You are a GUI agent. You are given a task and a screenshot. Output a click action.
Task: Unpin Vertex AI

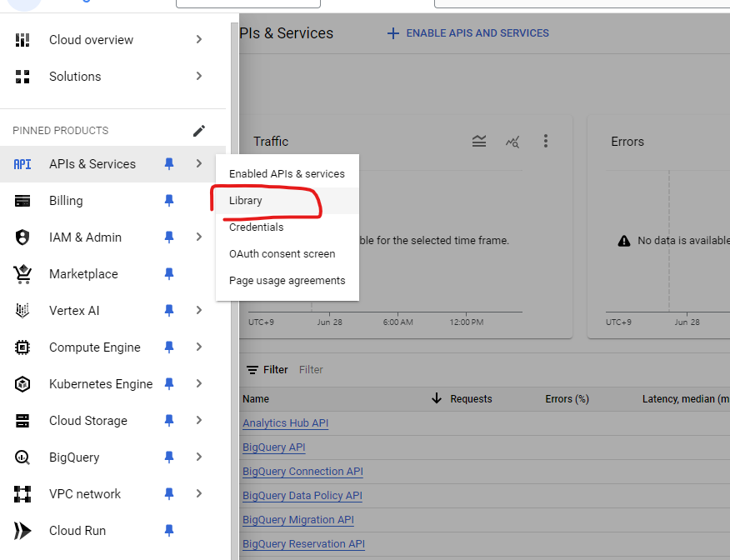169,311
